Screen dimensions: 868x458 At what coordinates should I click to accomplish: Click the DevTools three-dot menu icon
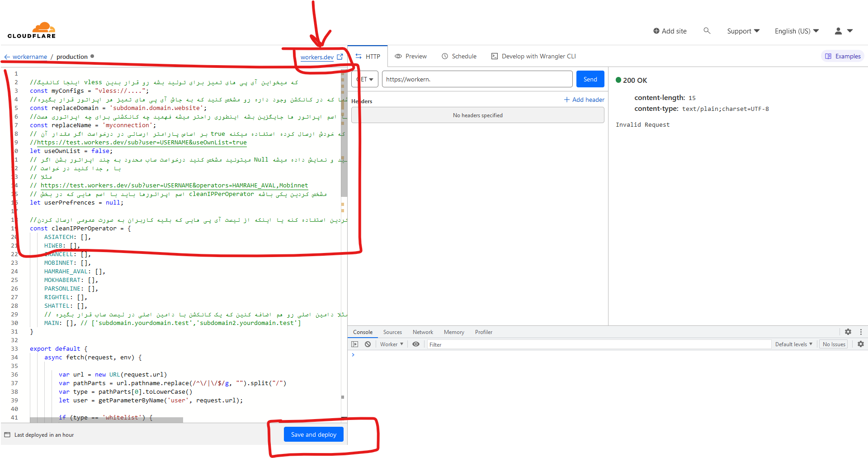tap(861, 332)
